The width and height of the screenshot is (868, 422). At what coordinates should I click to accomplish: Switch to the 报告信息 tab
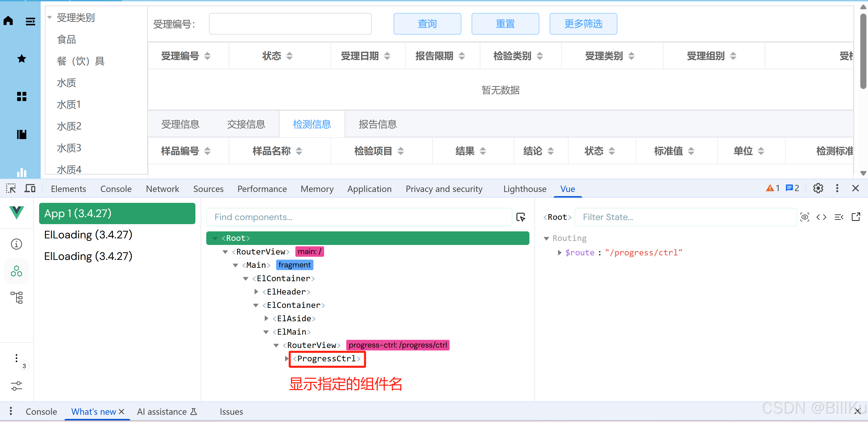click(x=377, y=125)
